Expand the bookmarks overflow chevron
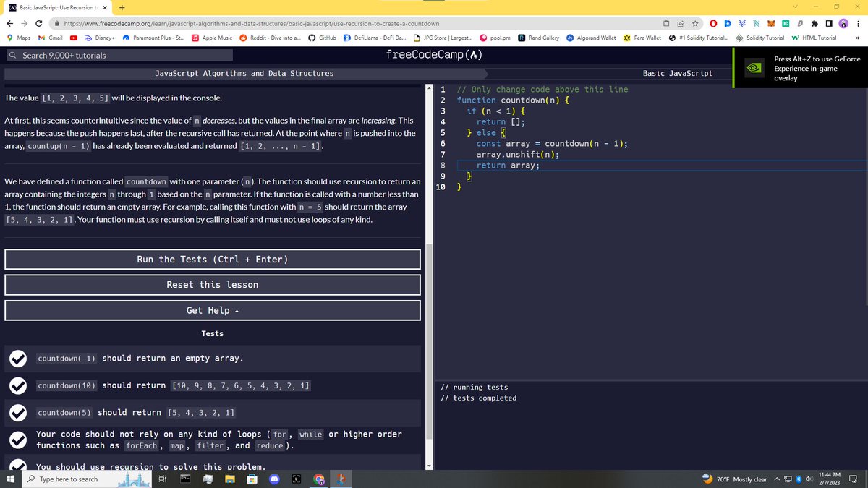The image size is (868, 488). pos(858,38)
